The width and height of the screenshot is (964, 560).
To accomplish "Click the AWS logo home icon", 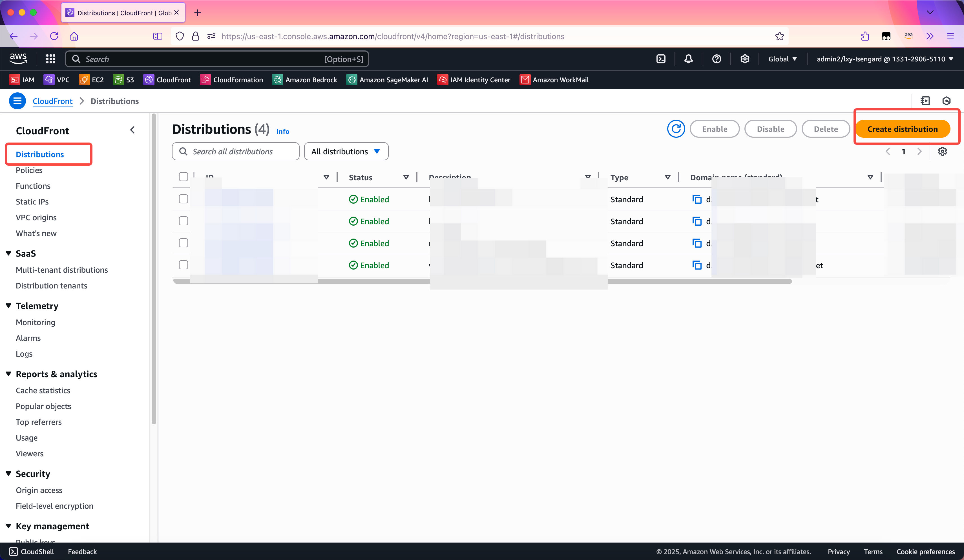I will (18, 59).
